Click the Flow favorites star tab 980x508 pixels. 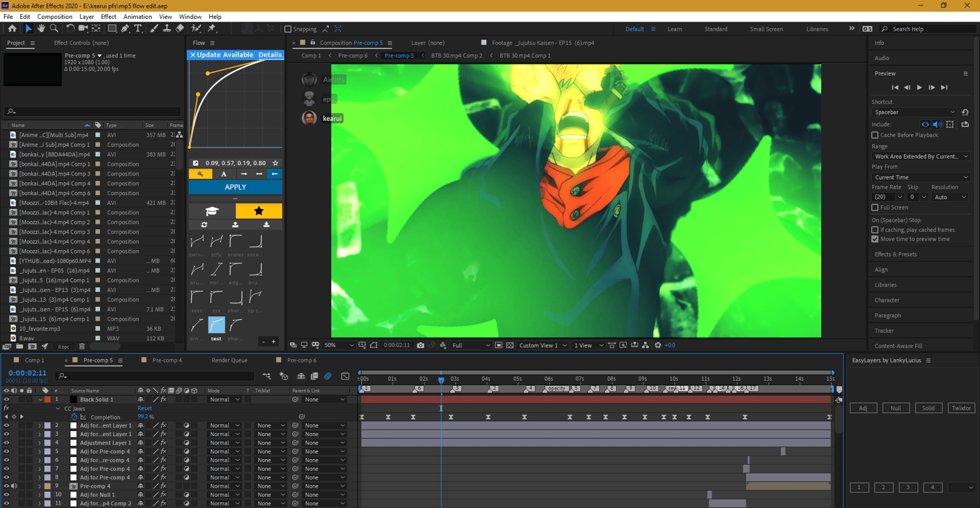pyautogui.click(x=259, y=211)
